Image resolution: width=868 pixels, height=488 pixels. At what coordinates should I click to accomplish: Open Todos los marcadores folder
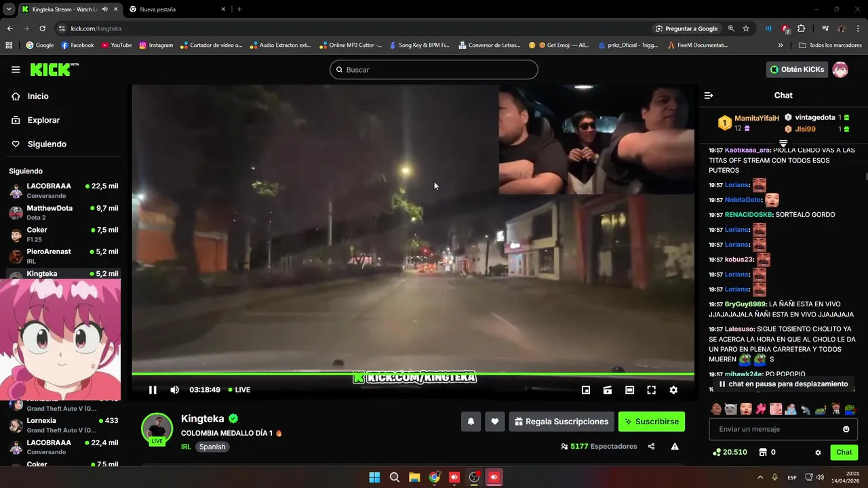point(830,45)
